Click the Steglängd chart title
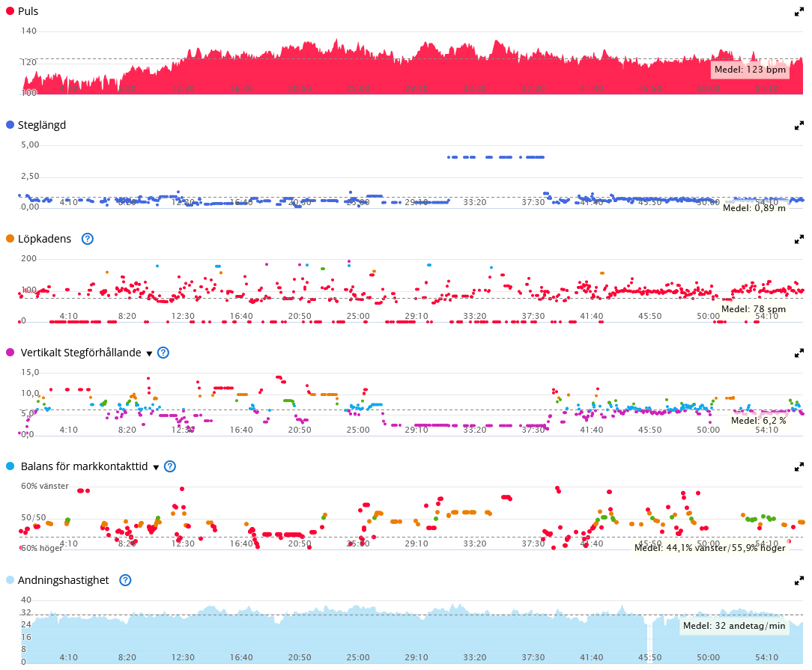812x670 pixels. (42, 125)
